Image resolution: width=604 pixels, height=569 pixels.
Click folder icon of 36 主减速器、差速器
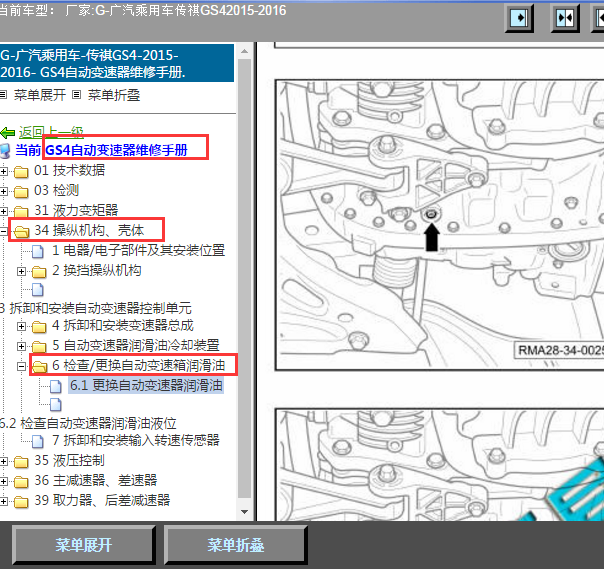(21, 482)
